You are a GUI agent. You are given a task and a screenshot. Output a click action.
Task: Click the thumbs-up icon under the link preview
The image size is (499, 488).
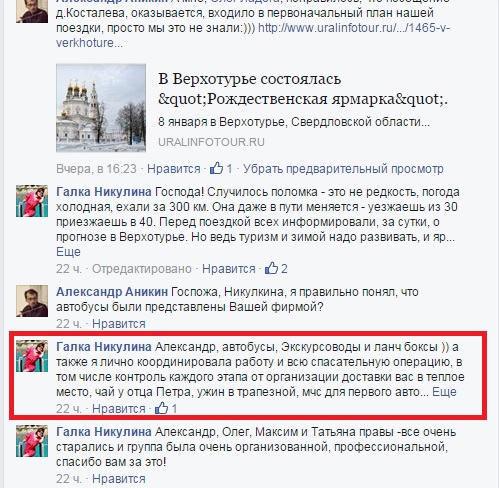pos(216,168)
